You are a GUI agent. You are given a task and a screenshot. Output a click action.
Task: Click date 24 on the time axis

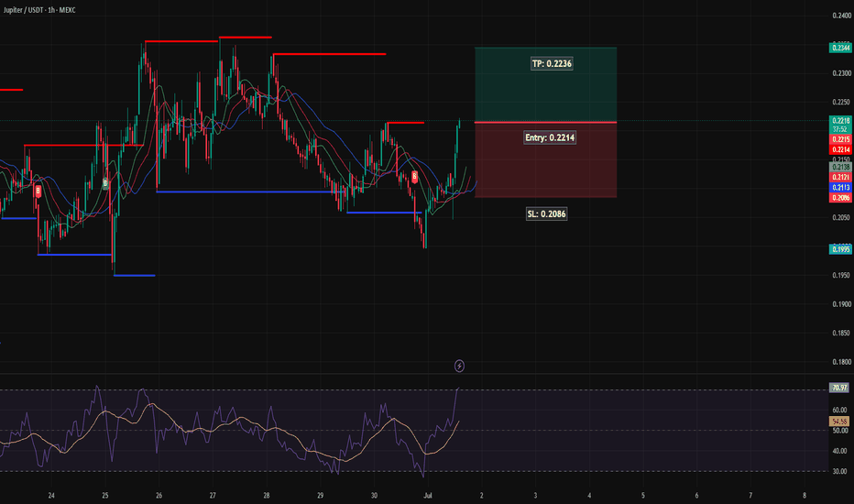pyautogui.click(x=51, y=495)
